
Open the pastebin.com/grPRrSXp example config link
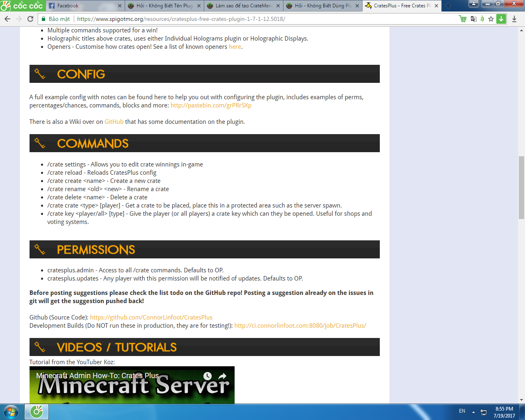[x=211, y=105]
